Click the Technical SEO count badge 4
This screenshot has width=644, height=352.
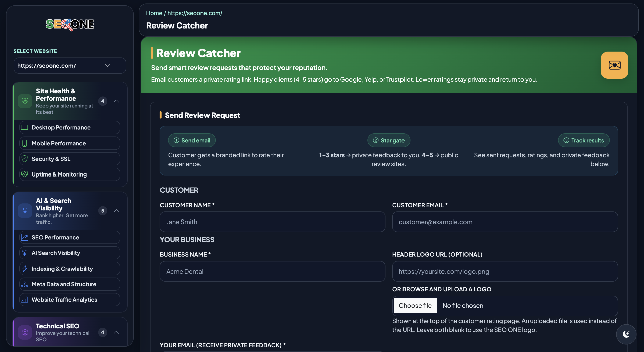point(103,332)
